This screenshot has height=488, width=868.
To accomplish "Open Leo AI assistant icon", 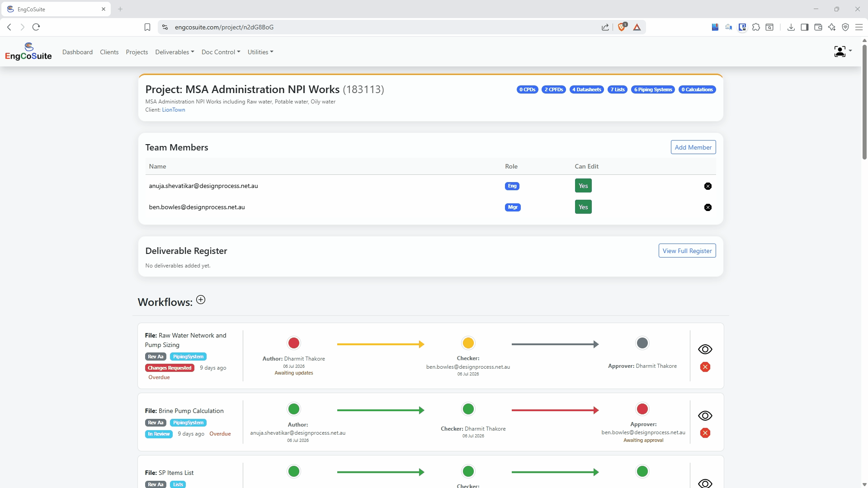I will click(x=832, y=27).
